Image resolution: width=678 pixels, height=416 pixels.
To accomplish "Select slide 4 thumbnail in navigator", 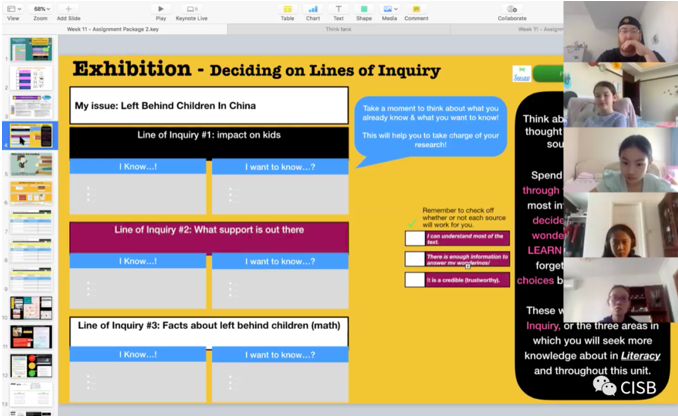I will [31, 135].
